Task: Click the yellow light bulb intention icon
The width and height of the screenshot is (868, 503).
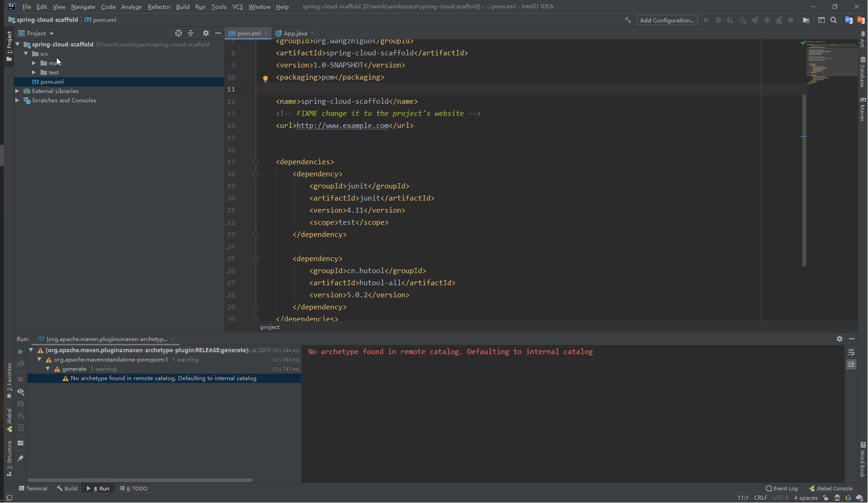Action: (265, 79)
